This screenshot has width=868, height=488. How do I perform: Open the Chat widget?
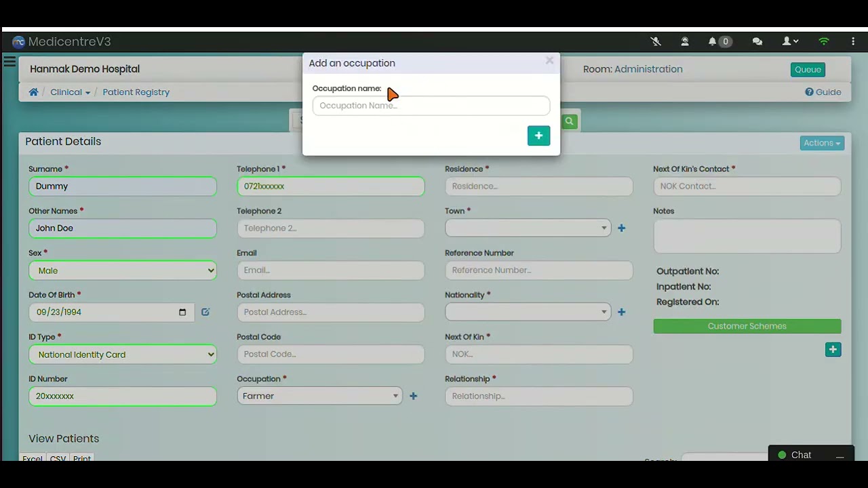(x=801, y=455)
